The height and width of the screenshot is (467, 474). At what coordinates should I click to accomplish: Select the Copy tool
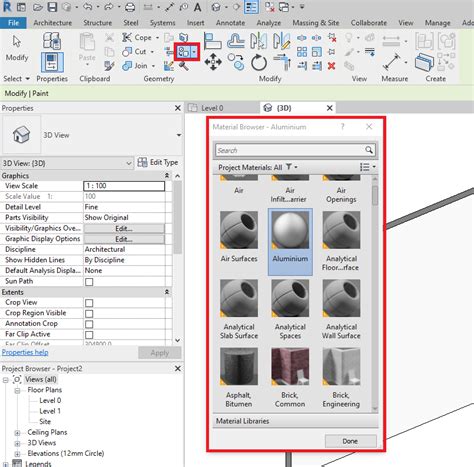tap(236, 62)
